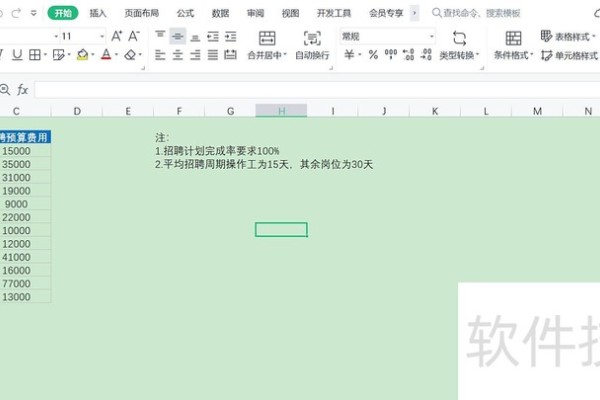Image resolution: width=600 pixels, height=400 pixels.
Task: Click the fx insert function icon
Action: click(23, 90)
